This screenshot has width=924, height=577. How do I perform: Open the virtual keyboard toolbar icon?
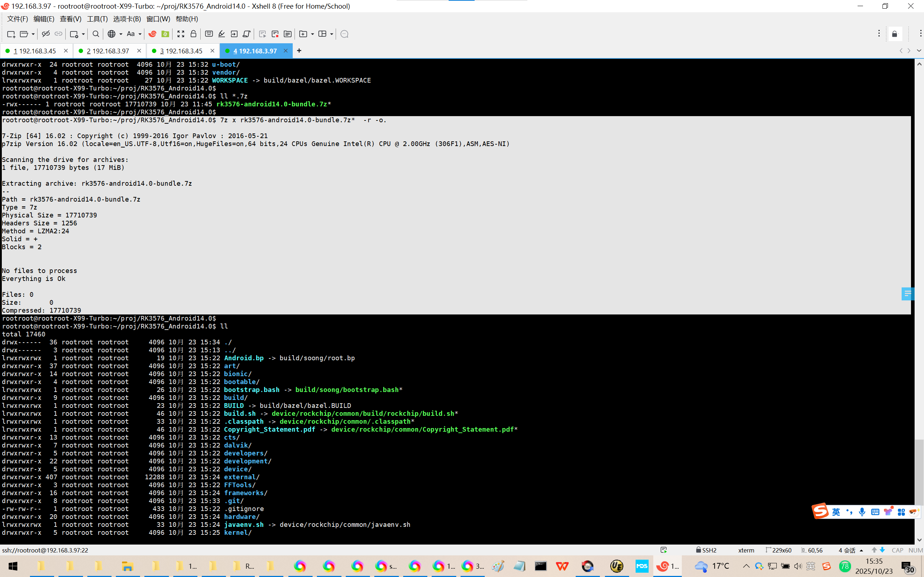209,34
